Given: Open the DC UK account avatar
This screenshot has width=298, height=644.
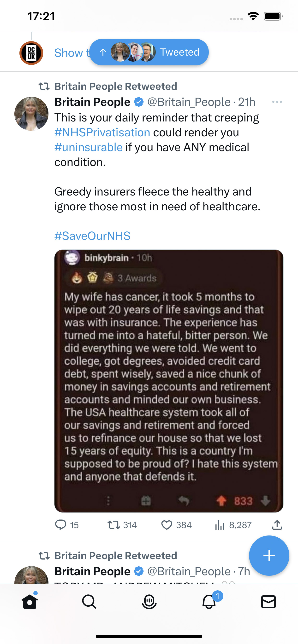Looking at the screenshot, I should [31, 53].
